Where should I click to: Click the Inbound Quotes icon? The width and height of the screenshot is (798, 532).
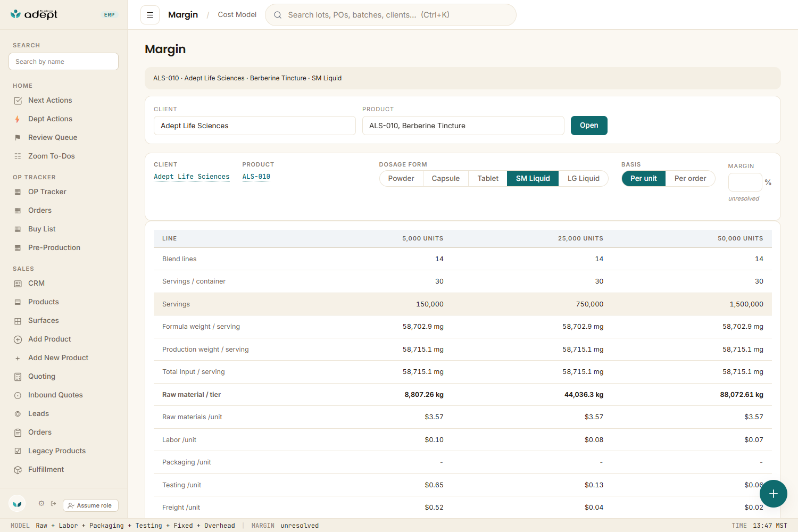pyautogui.click(x=18, y=395)
